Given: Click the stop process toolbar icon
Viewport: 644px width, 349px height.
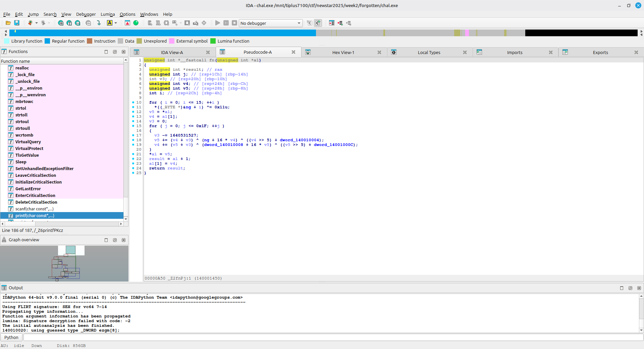Looking at the screenshot, I should click(234, 23).
